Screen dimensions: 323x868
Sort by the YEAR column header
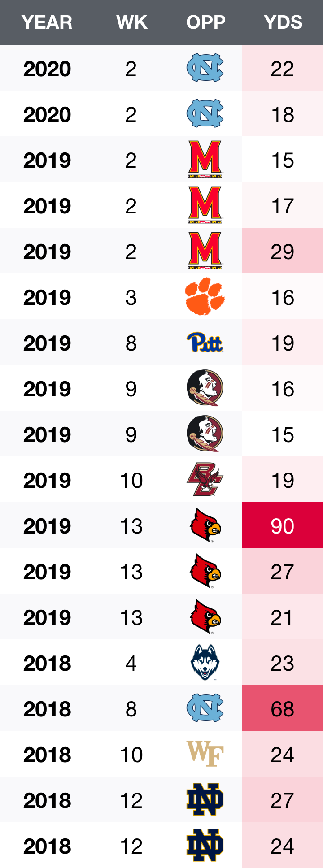[47, 22]
